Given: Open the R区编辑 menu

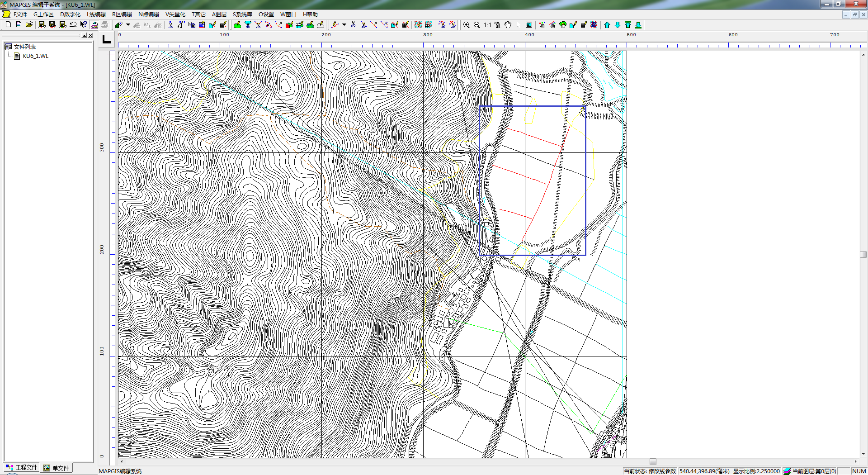Looking at the screenshot, I should pyautogui.click(x=122, y=14).
